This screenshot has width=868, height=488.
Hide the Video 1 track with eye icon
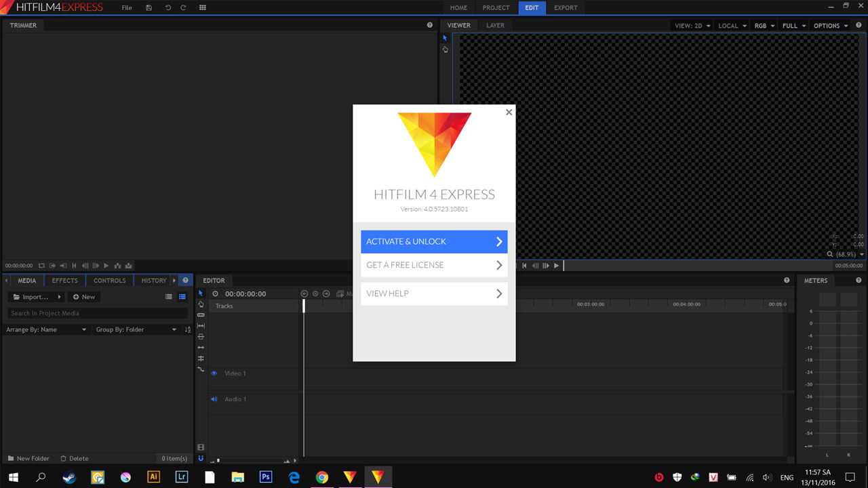point(214,373)
